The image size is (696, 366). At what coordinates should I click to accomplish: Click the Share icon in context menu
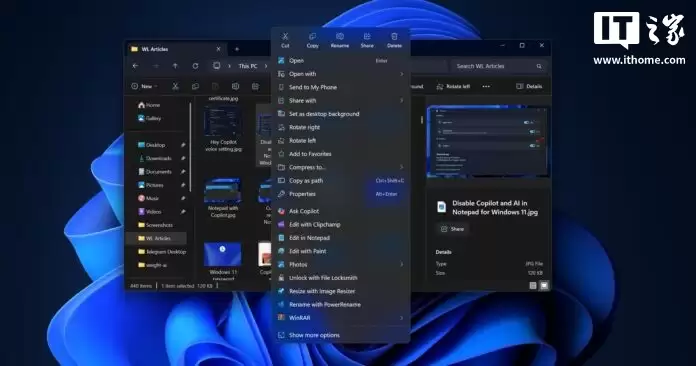[x=367, y=36]
